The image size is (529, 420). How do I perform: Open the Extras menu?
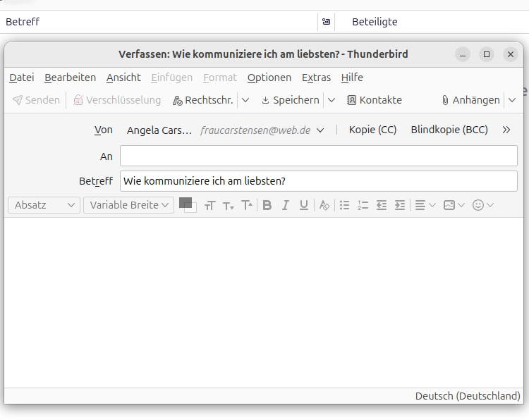click(x=316, y=78)
